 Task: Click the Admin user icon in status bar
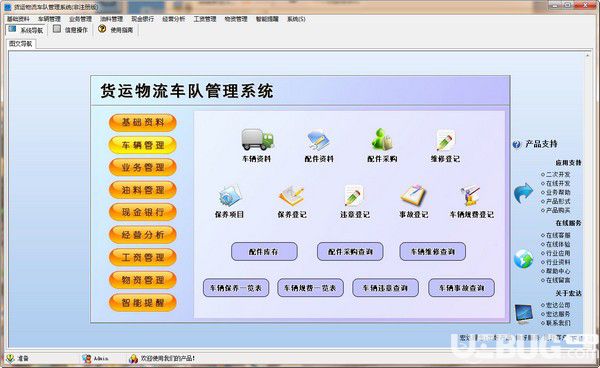pos(86,358)
